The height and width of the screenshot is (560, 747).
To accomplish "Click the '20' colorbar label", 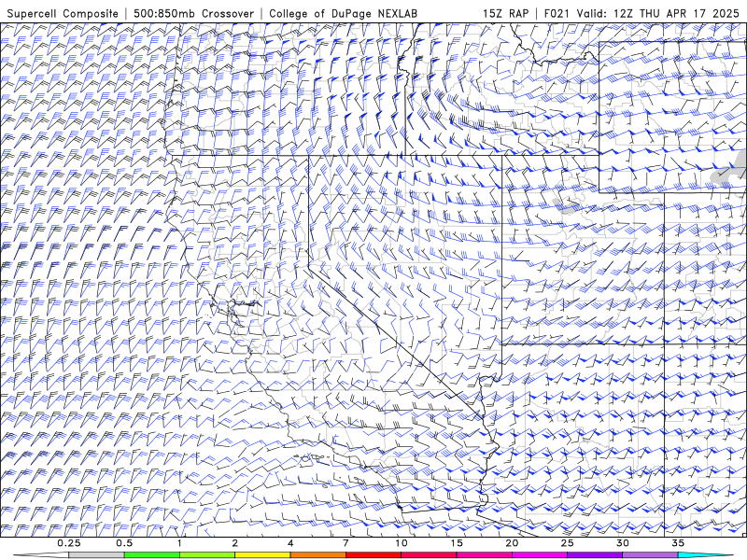I will [x=512, y=543].
